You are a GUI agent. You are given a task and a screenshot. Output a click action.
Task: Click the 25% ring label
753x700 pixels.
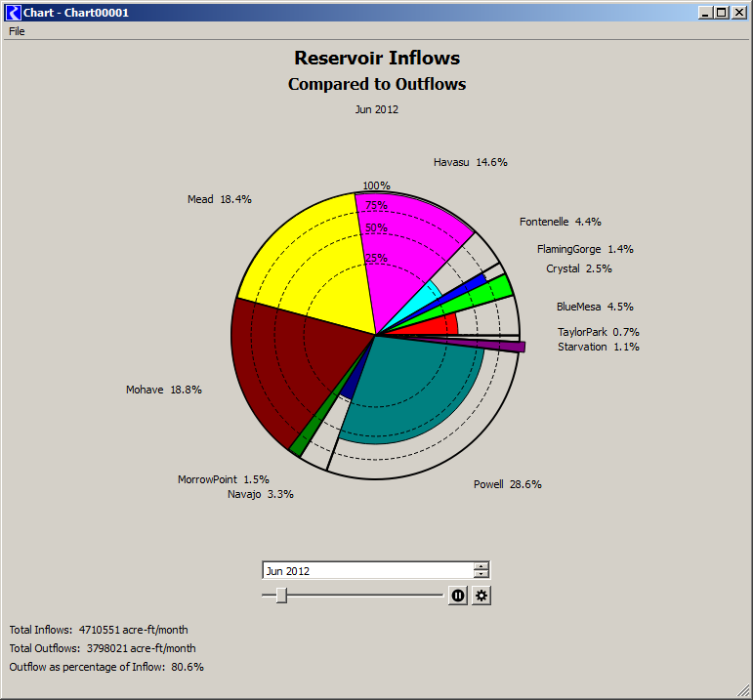(377, 258)
